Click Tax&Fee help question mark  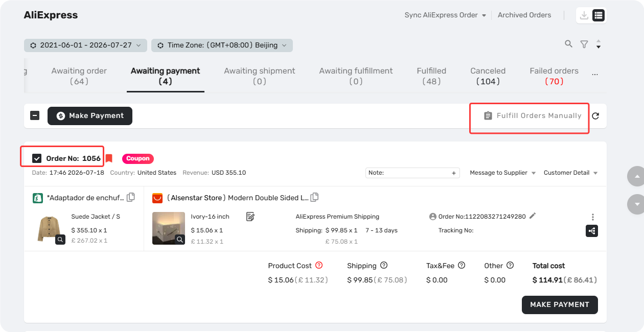tap(462, 265)
